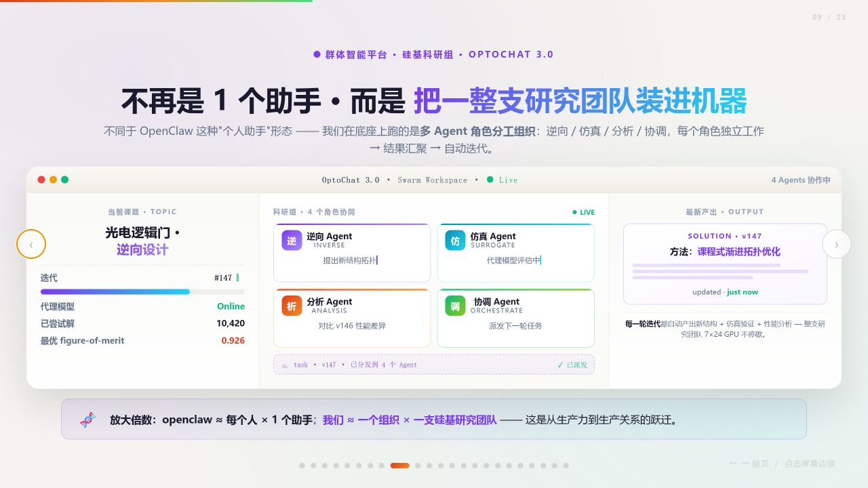The height and width of the screenshot is (488, 868).
Task: Click 硅基科研组 in top subtitle
Action: (x=428, y=54)
